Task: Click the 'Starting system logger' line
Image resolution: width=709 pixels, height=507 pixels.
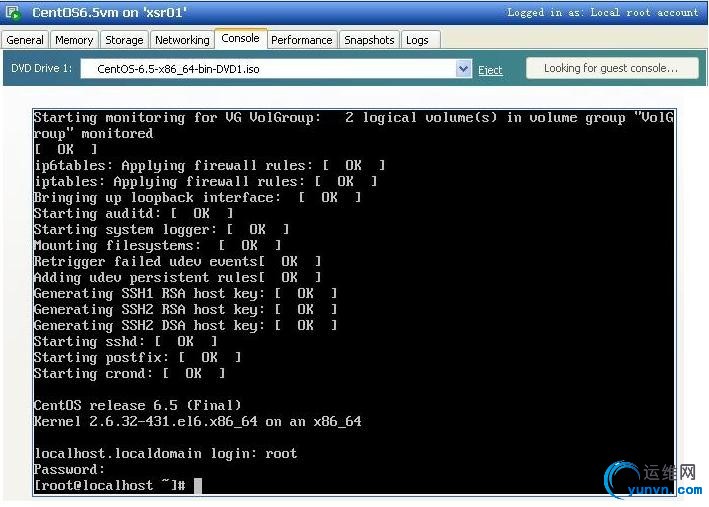Action: 161,229
